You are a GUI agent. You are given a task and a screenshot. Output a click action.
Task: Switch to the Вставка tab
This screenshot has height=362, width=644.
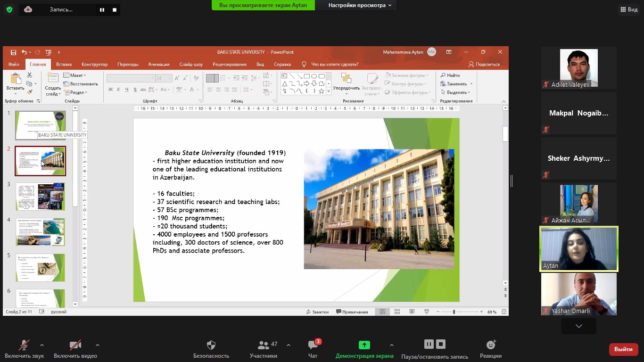(64, 65)
